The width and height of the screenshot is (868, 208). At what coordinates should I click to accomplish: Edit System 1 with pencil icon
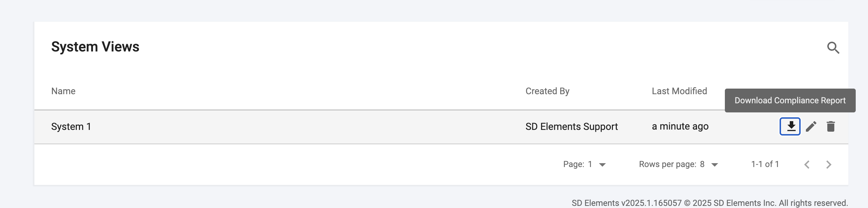(811, 126)
